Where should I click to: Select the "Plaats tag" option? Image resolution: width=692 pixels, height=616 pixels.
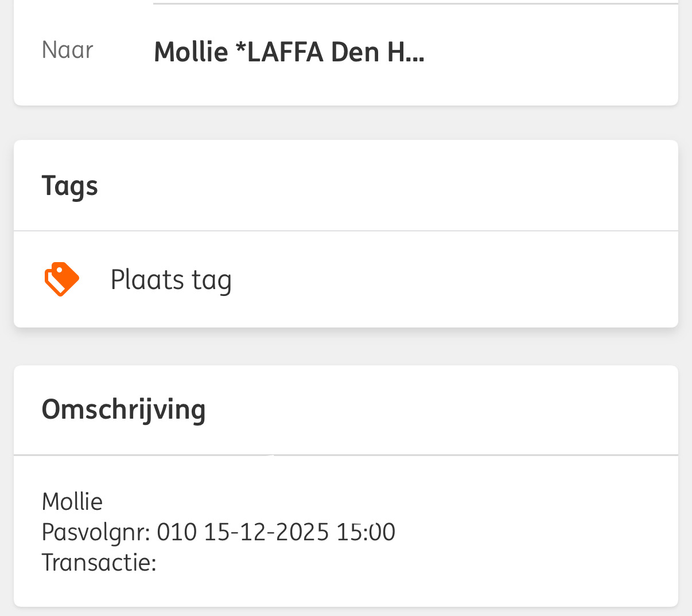point(170,280)
